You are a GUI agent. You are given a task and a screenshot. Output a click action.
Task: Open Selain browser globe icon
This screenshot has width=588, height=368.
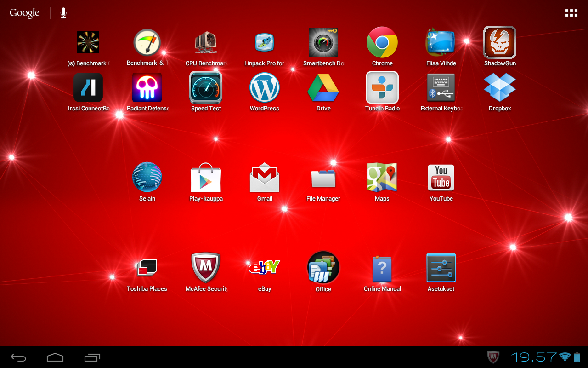tap(147, 177)
